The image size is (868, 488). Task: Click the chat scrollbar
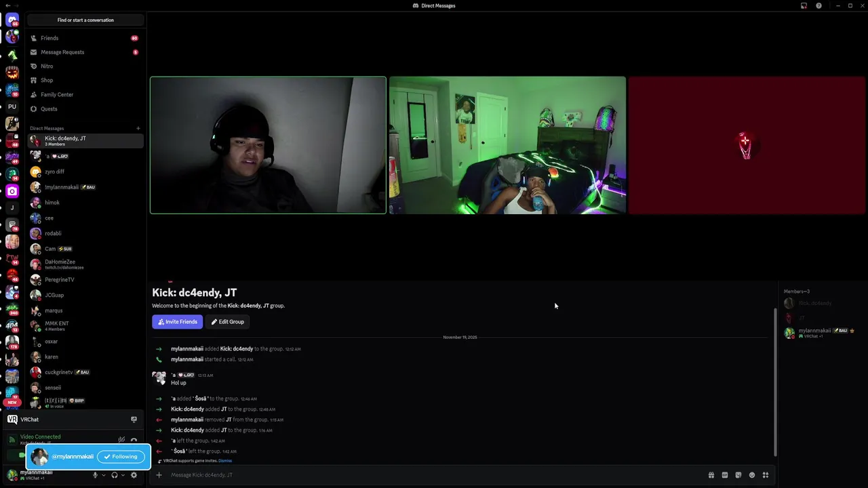[x=776, y=383]
